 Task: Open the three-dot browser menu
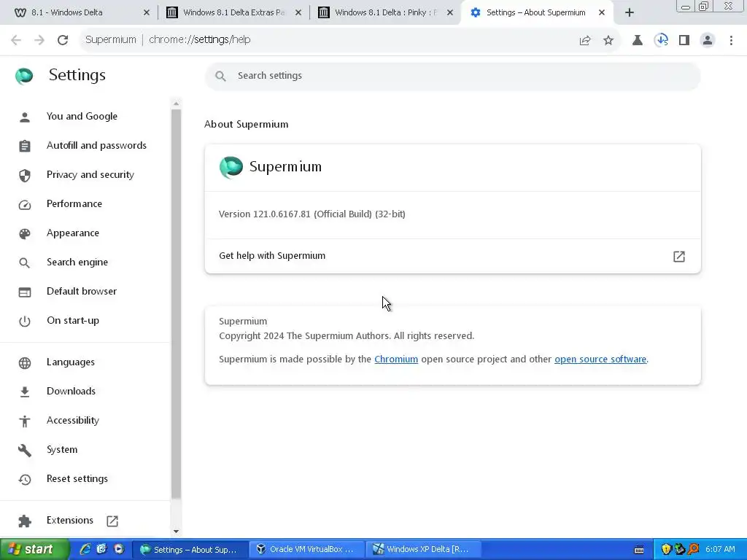click(731, 41)
